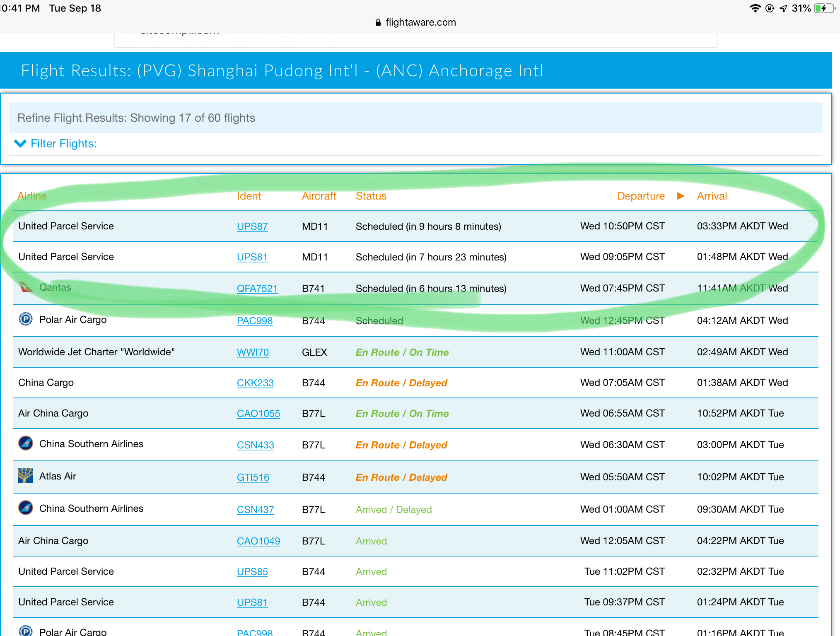
Task: Click the Flight Results PVG-ANC heading
Action: [x=282, y=71]
